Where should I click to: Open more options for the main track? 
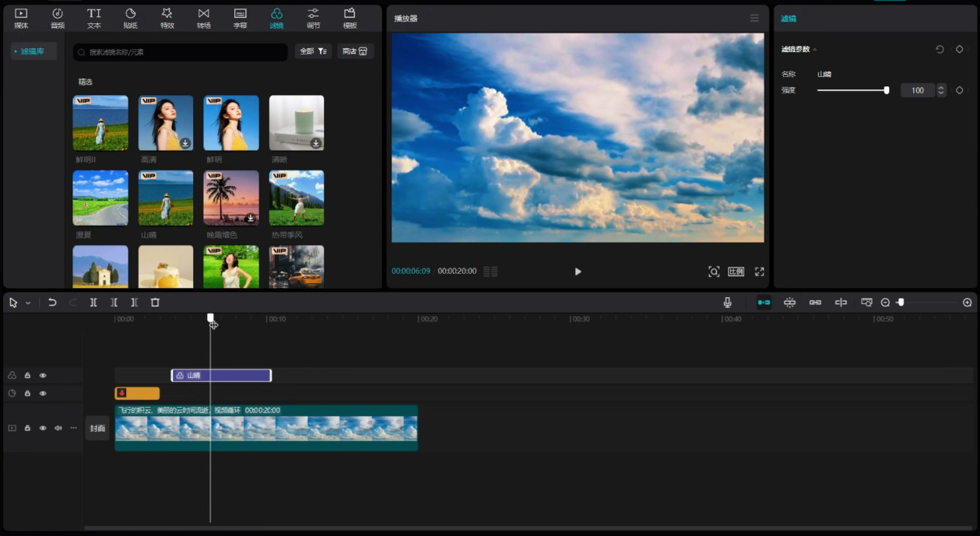(x=74, y=428)
